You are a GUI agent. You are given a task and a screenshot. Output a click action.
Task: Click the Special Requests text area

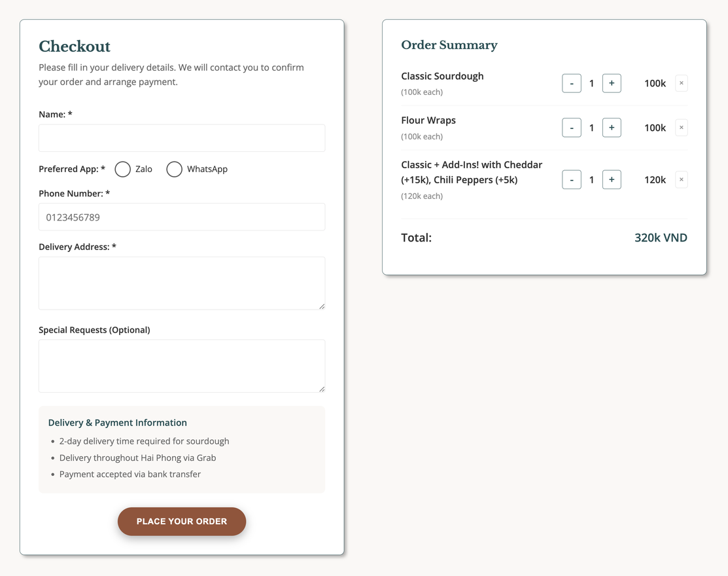182,365
